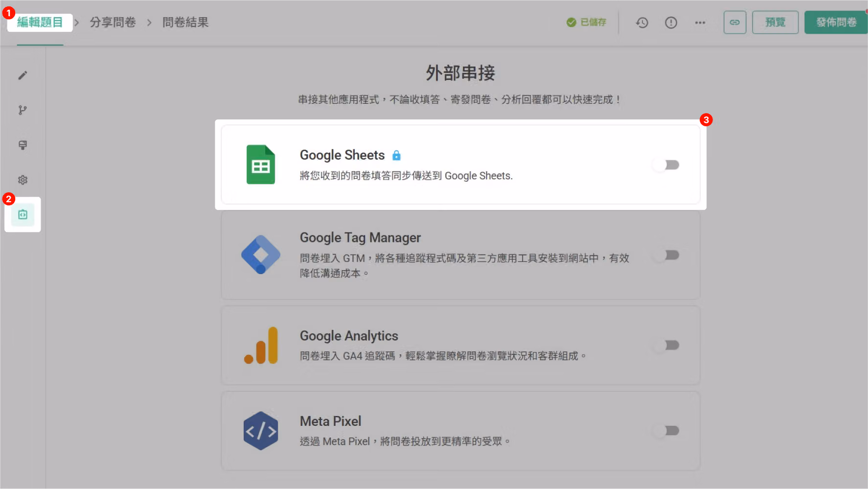The width and height of the screenshot is (868, 489).
Task: Go to the 問卷結果 tab
Action: click(185, 23)
